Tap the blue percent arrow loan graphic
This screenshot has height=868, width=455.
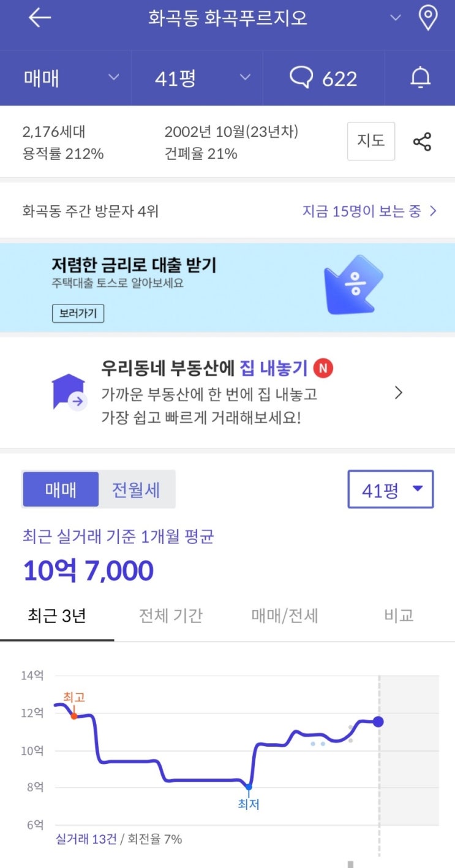click(353, 284)
